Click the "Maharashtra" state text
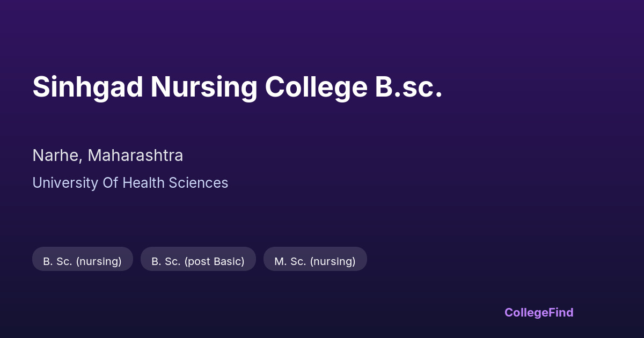The image size is (644, 338). coord(135,156)
